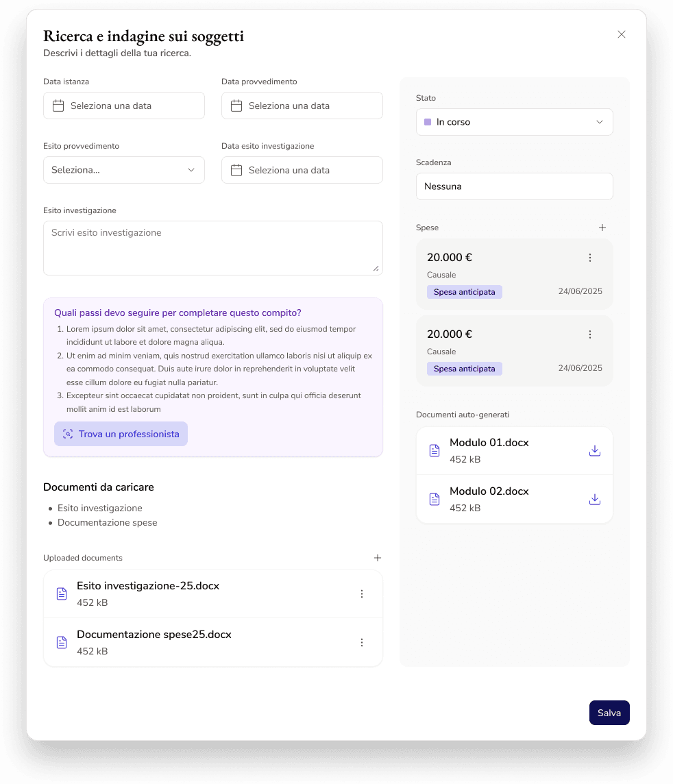Click the Documenti auto-generati label
The height and width of the screenshot is (784, 673).
(463, 415)
